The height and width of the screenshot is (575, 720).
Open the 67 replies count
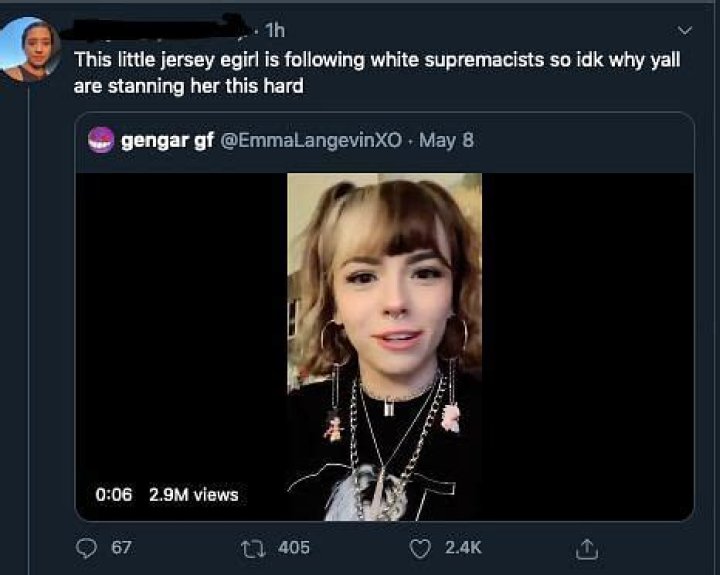(121, 547)
